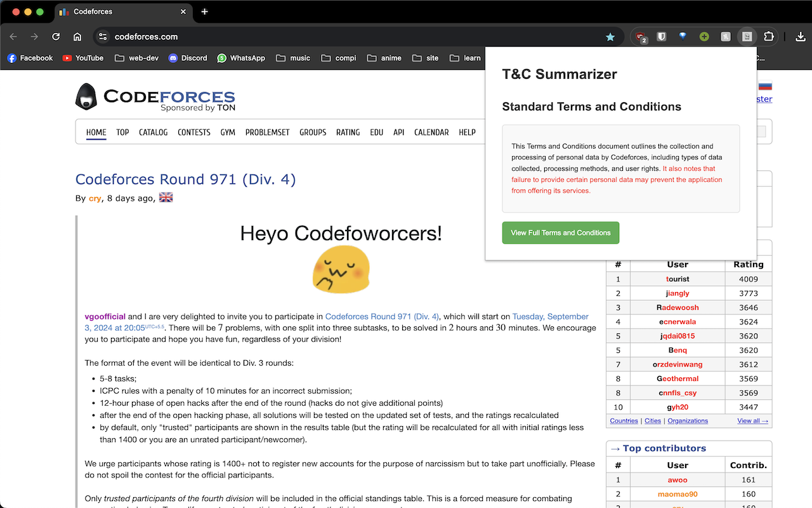
Task: Open tourist's profile in top rated table
Action: click(678, 279)
